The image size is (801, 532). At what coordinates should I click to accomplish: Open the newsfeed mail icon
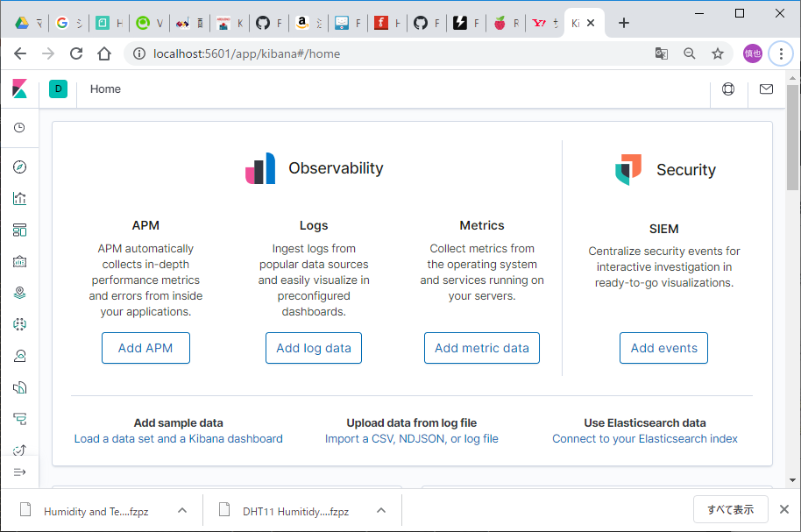766,89
